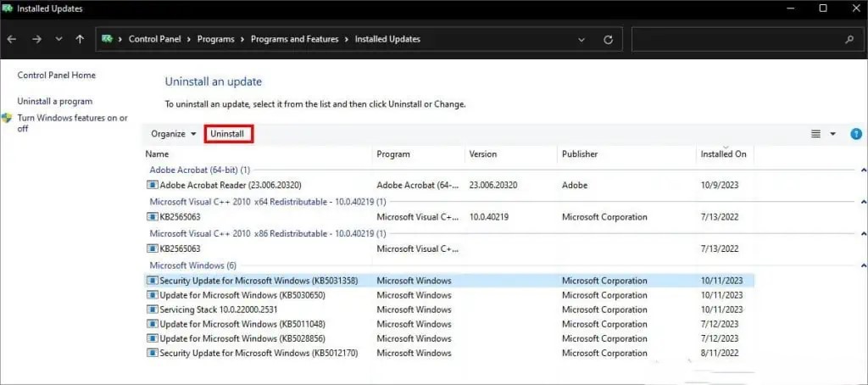Select Installed Updates breadcrumb
This screenshot has height=385, width=868.
click(387, 39)
